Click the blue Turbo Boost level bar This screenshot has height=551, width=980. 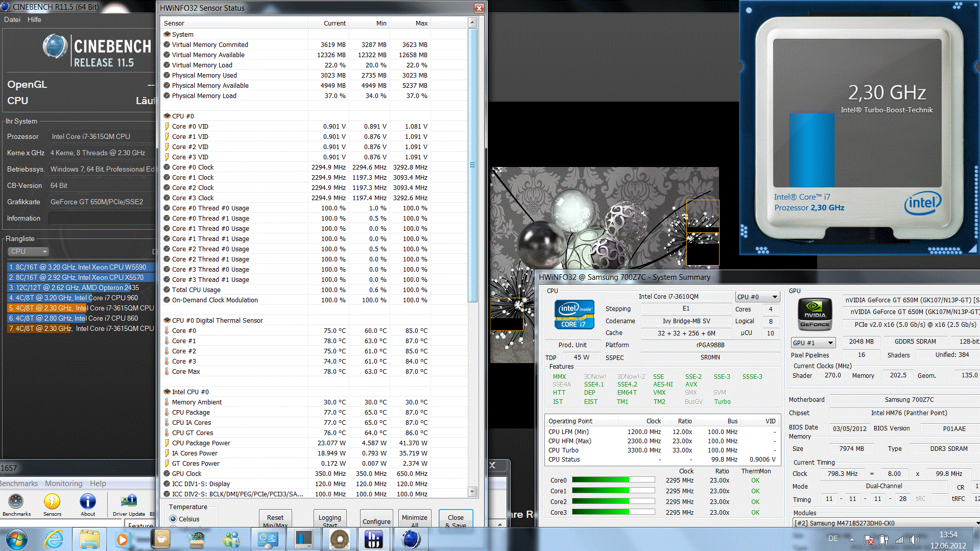coord(811,150)
